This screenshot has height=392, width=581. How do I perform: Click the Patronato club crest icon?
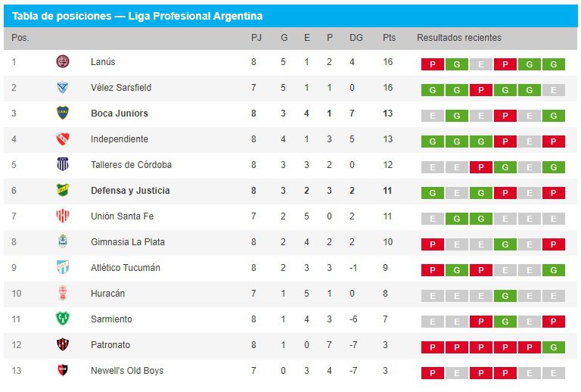pos(63,344)
